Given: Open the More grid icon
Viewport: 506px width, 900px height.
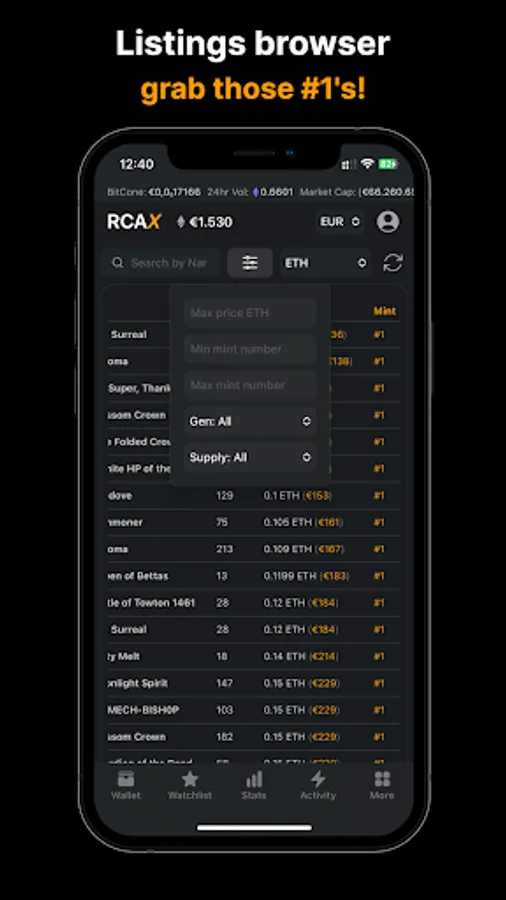Looking at the screenshot, I should coord(382,779).
